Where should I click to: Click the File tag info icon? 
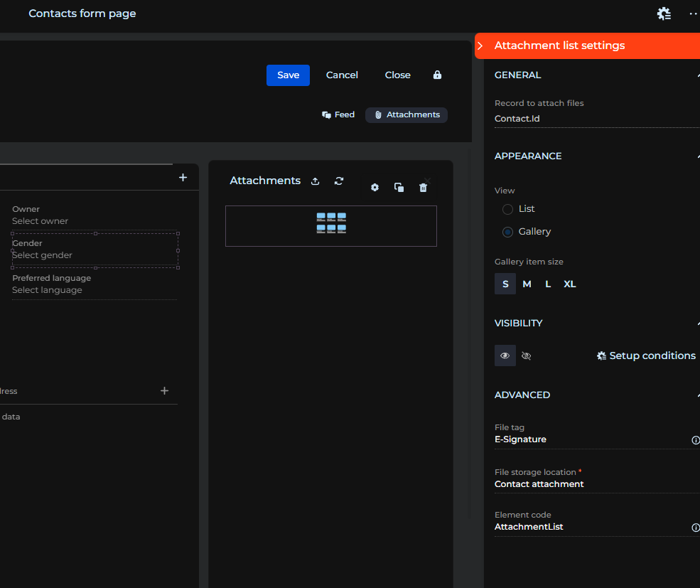[696, 440]
